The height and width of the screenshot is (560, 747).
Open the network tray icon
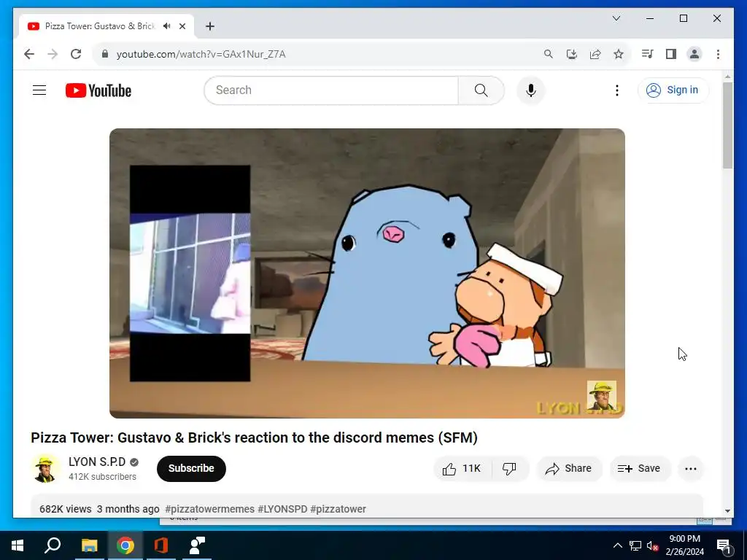(635, 545)
